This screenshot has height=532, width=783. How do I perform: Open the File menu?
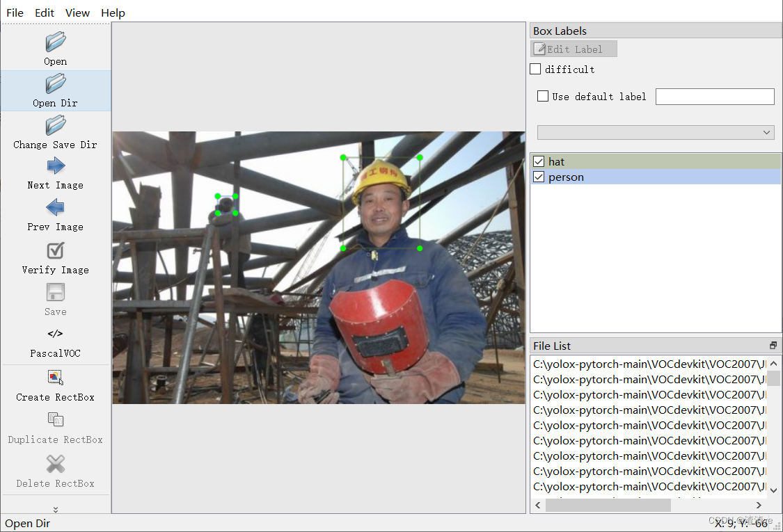(15, 13)
